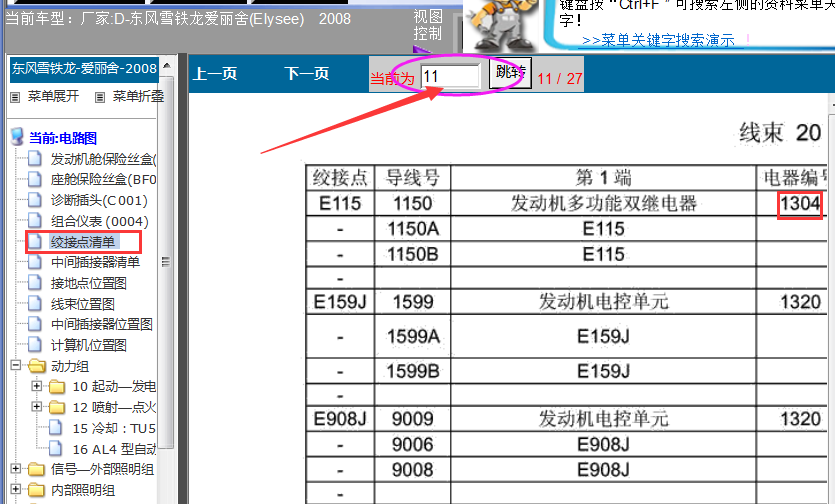Click the page icon beside 15 冷却
This screenshot has height=504, width=835.
[55, 428]
